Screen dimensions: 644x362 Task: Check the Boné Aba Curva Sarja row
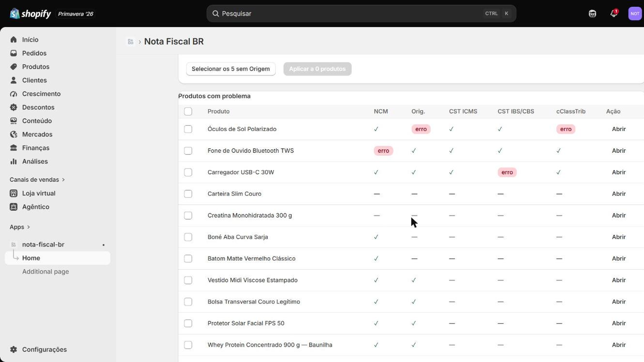coord(188,237)
